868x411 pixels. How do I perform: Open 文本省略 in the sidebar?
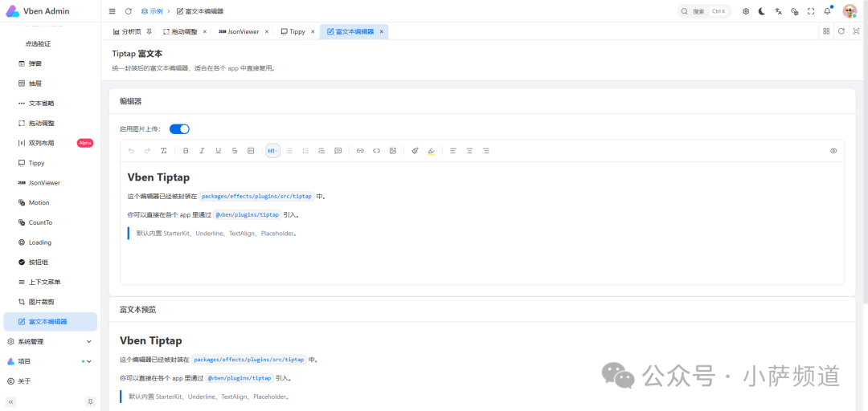pos(51,104)
